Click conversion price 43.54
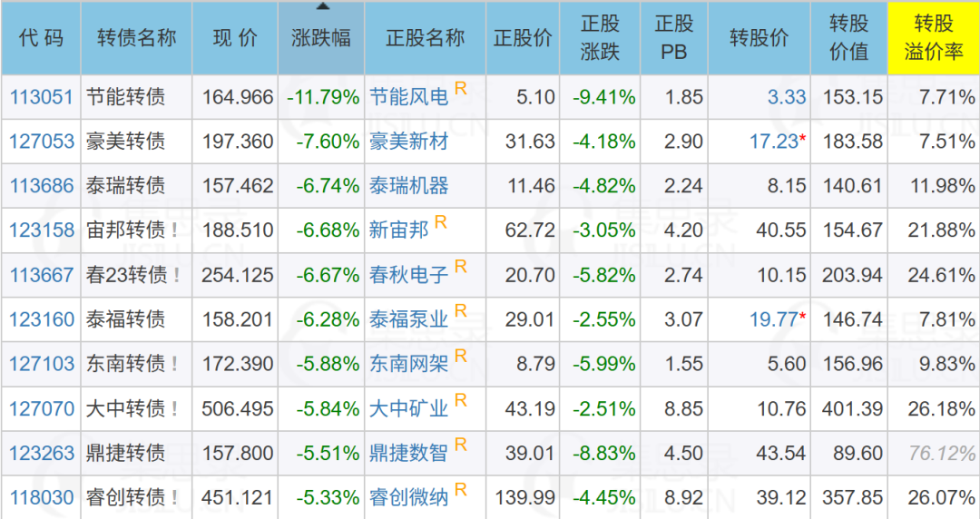The width and height of the screenshot is (980, 519). click(x=780, y=453)
